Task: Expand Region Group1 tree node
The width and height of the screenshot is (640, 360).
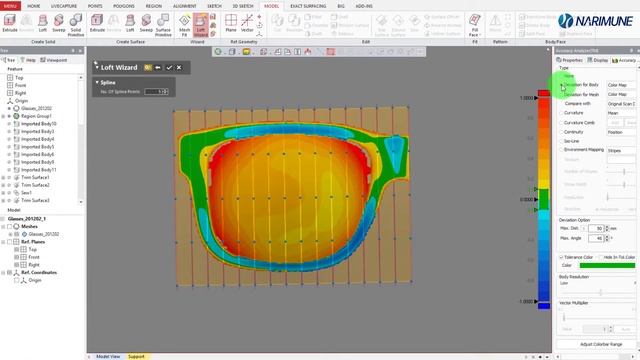Action: (x=3, y=116)
